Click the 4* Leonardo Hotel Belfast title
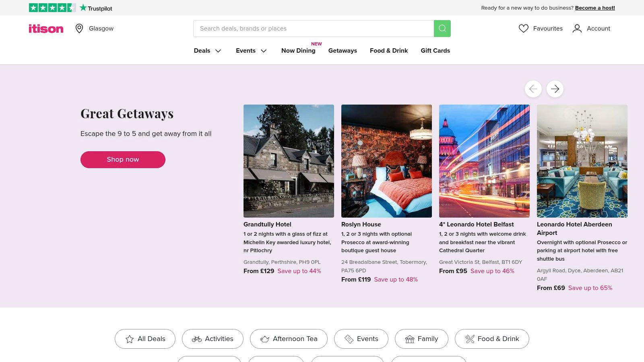 point(477,224)
